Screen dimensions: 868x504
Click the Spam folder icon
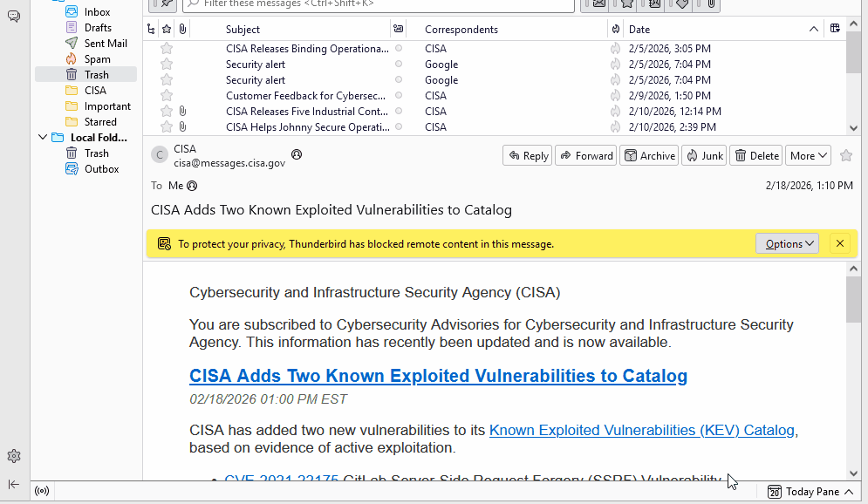[x=72, y=59]
